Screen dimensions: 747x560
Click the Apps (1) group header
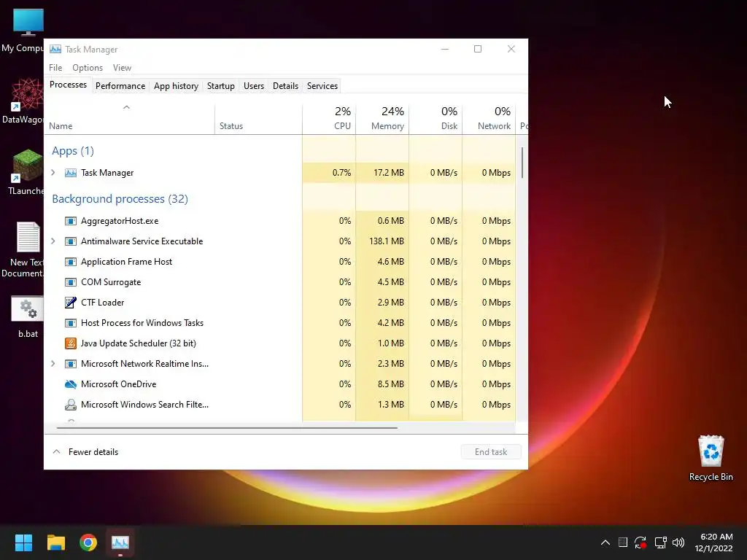click(x=73, y=151)
